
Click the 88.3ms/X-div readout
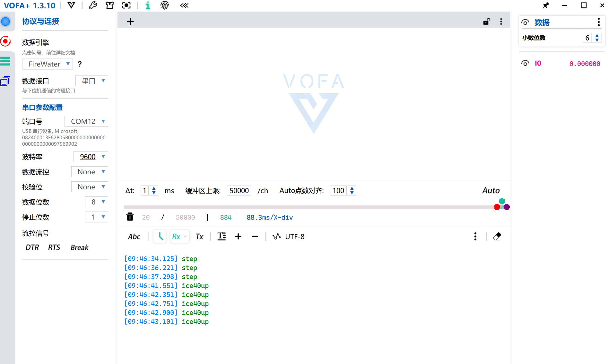[x=270, y=217]
